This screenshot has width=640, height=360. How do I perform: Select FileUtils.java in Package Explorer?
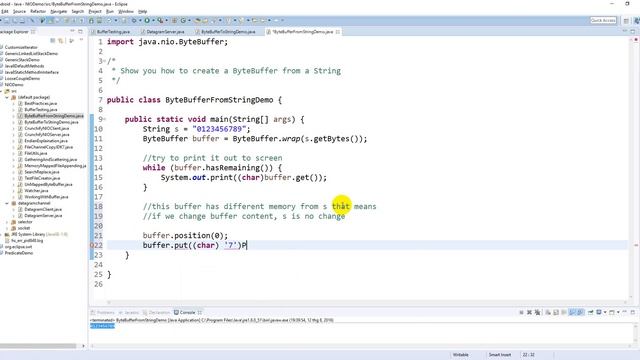pos(36,153)
